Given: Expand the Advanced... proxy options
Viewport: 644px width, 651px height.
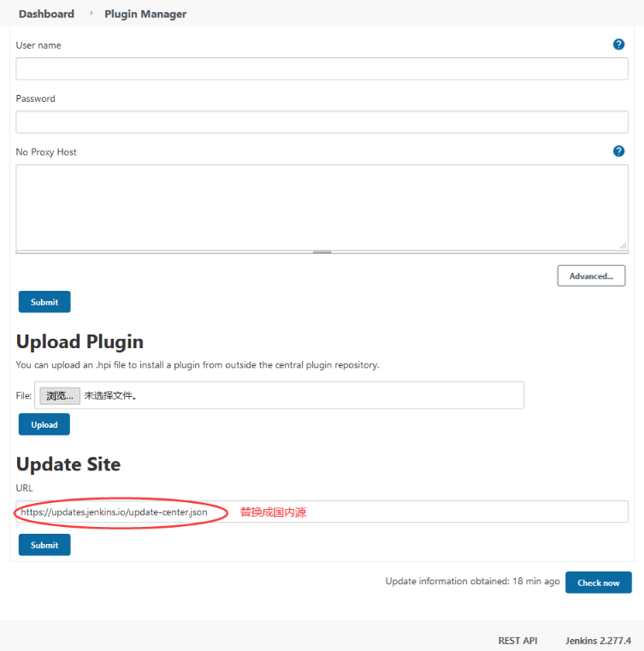Looking at the screenshot, I should click(x=591, y=276).
